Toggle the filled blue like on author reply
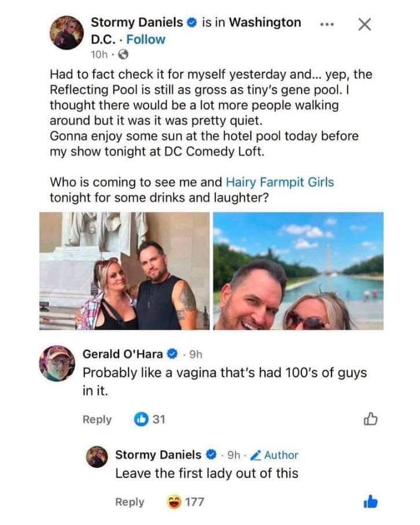 coord(370,501)
